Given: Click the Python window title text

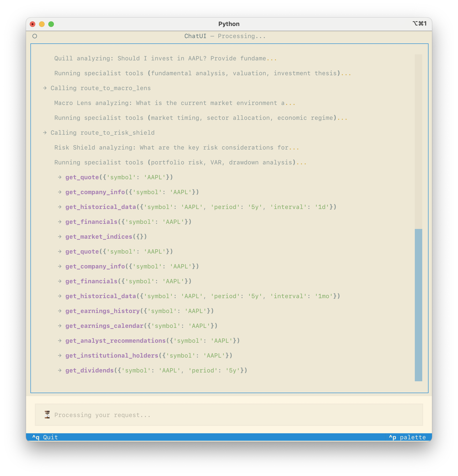Looking at the screenshot, I should tap(229, 24).
